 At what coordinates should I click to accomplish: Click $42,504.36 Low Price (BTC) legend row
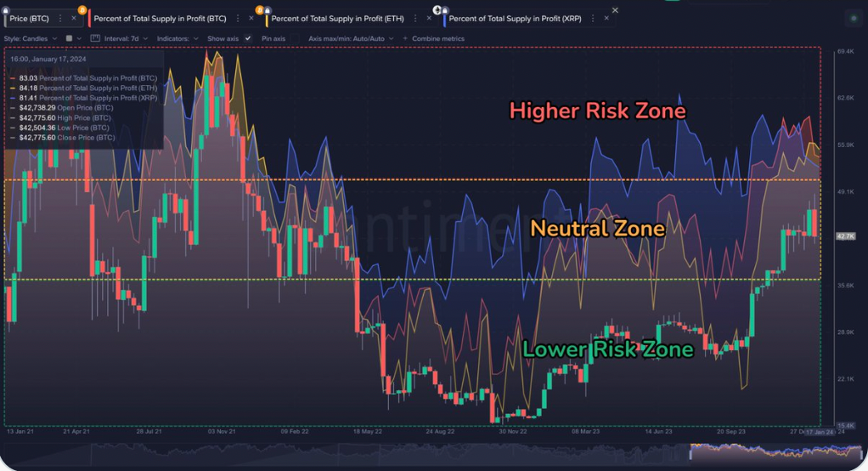[59, 128]
